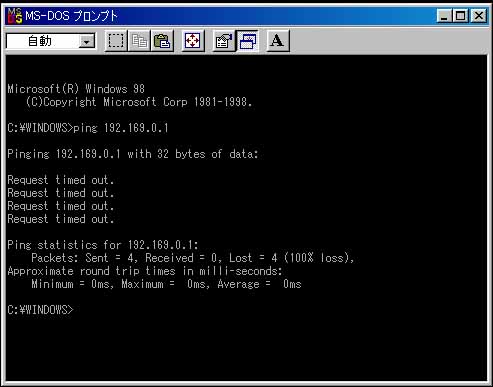Click 'Approximate round trip times' line
The width and height of the screenshot is (493, 387).
(x=145, y=271)
